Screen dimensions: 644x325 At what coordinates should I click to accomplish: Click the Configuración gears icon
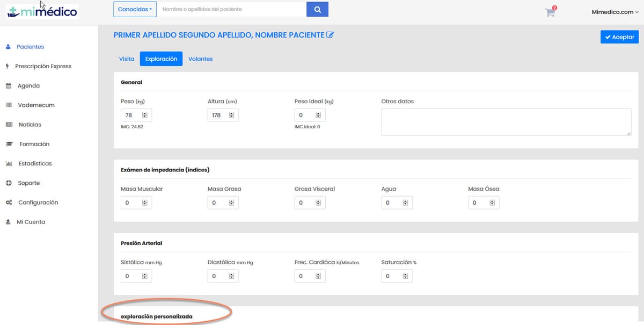[x=9, y=203]
